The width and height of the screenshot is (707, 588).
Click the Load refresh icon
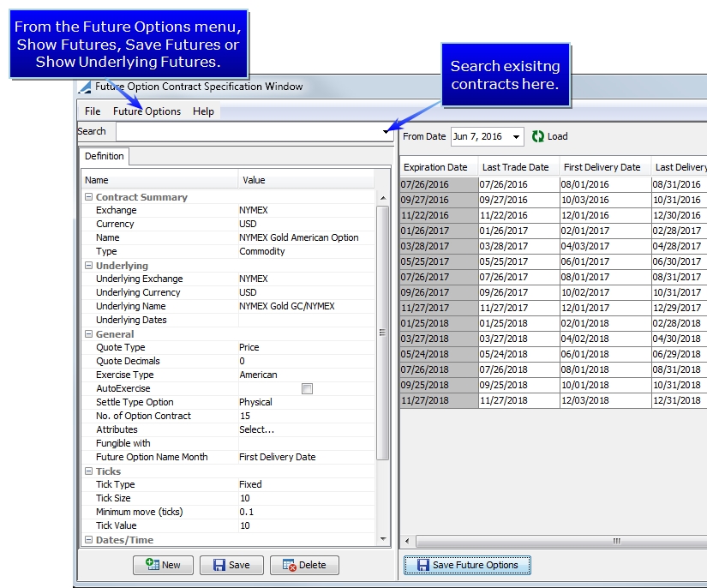pos(538,136)
